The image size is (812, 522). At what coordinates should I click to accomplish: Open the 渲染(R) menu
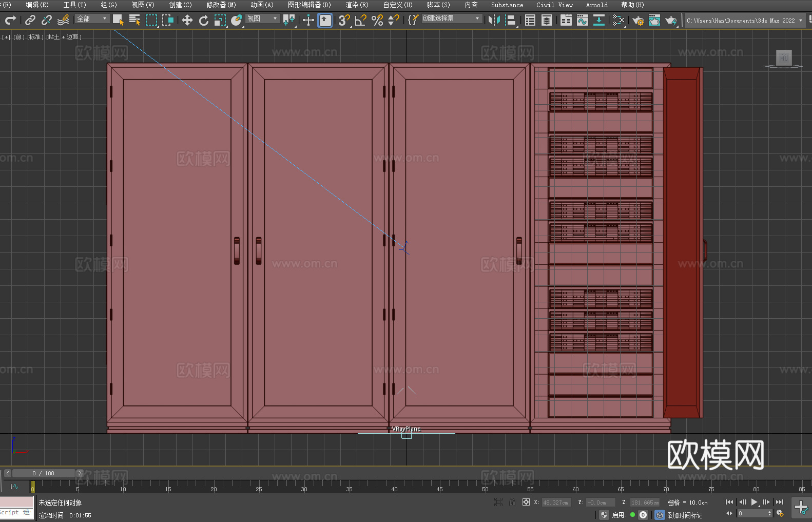pyautogui.click(x=357, y=5)
